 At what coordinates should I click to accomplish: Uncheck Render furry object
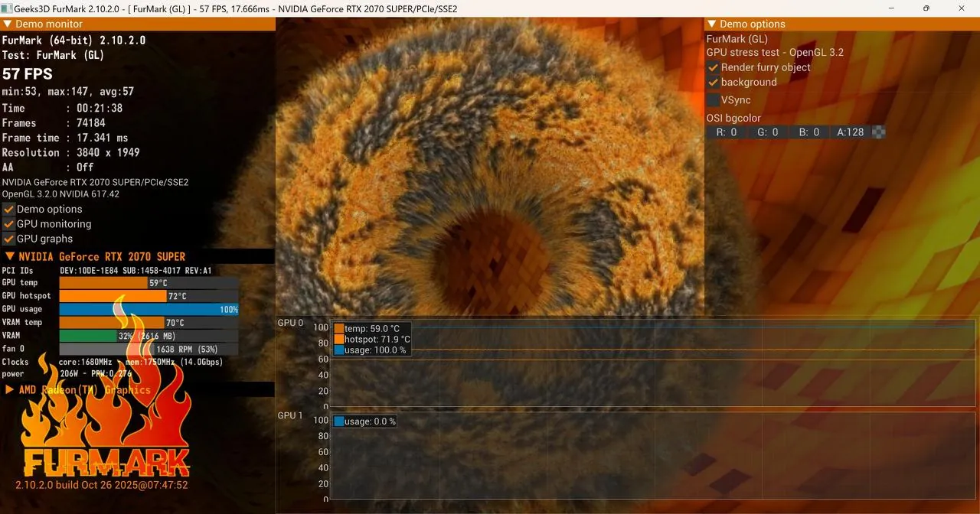pyautogui.click(x=713, y=67)
